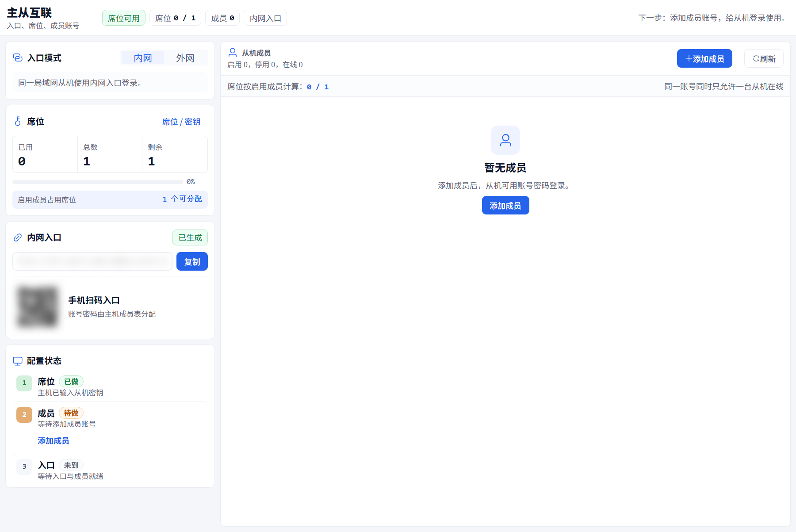Image resolution: width=796 pixels, height=532 pixels.
Task: Click 账号密码由主机成员表分配 description
Action: (x=112, y=314)
